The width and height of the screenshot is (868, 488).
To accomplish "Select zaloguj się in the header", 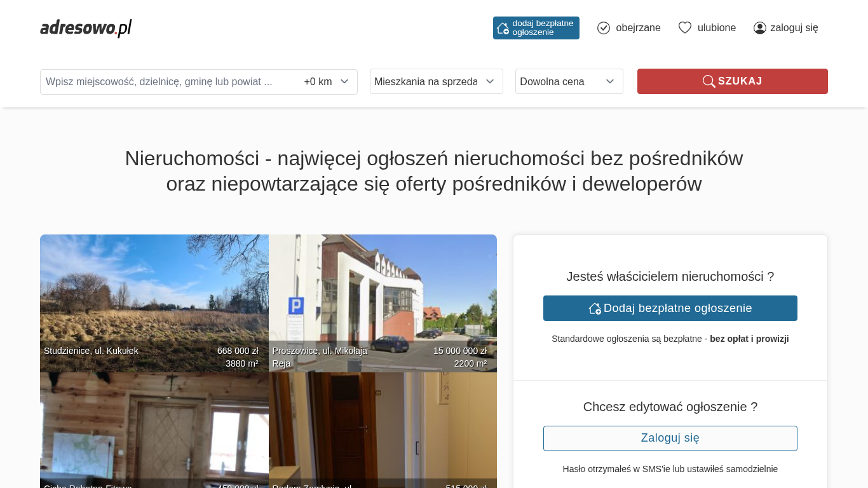I will (794, 28).
